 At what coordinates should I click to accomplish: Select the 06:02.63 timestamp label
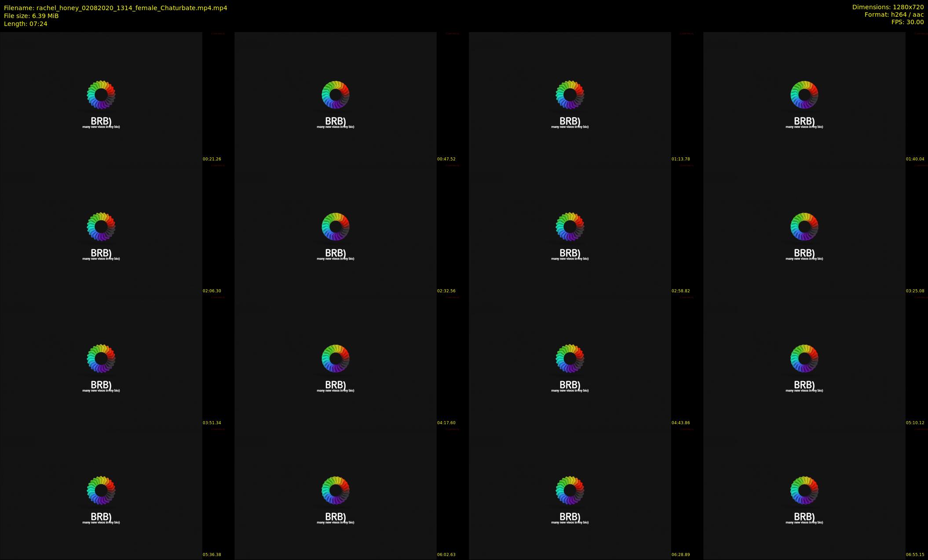click(446, 555)
